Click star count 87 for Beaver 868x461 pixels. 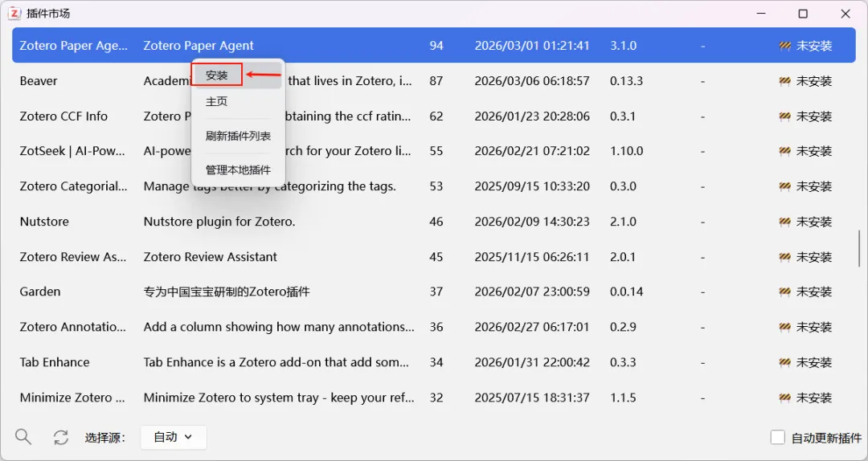point(436,81)
